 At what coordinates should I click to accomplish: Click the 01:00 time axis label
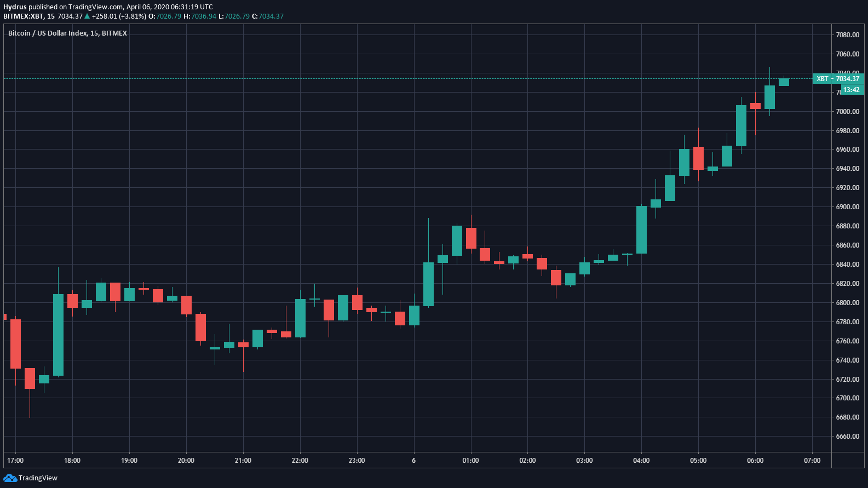pos(470,461)
